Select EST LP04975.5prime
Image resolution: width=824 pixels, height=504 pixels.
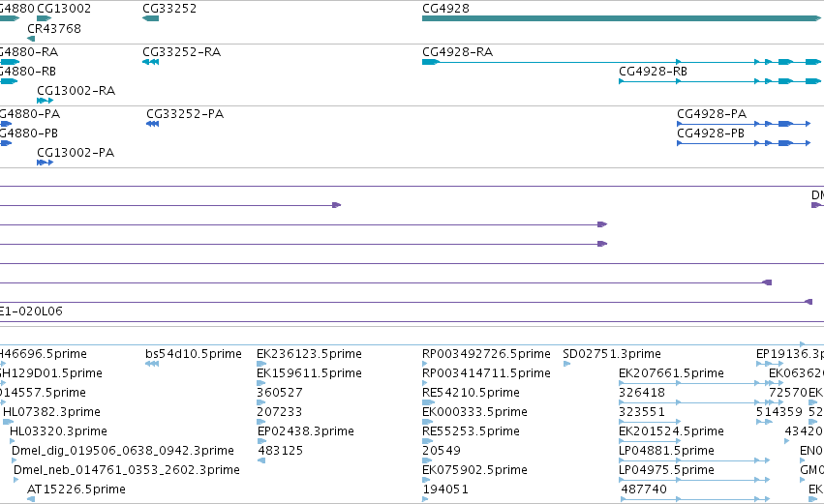coord(666,470)
